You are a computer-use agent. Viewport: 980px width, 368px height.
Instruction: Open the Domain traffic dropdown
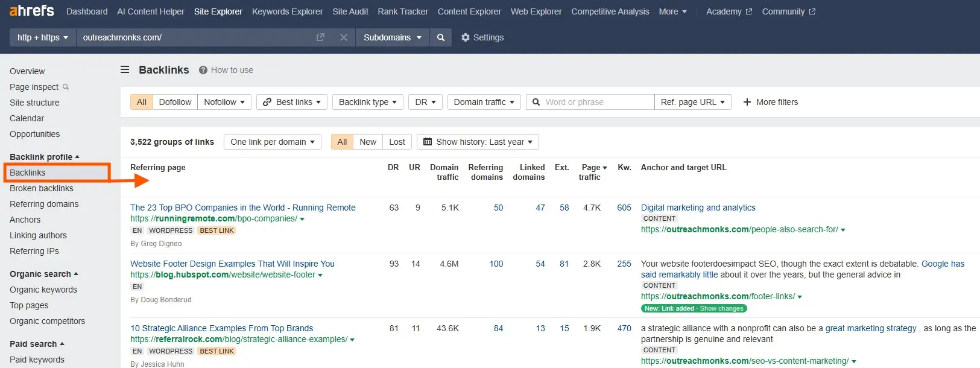point(484,102)
